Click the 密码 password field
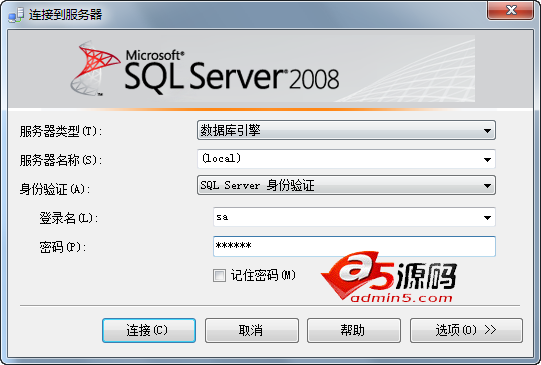The height and width of the screenshot is (365, 541). tap(354, 246)
